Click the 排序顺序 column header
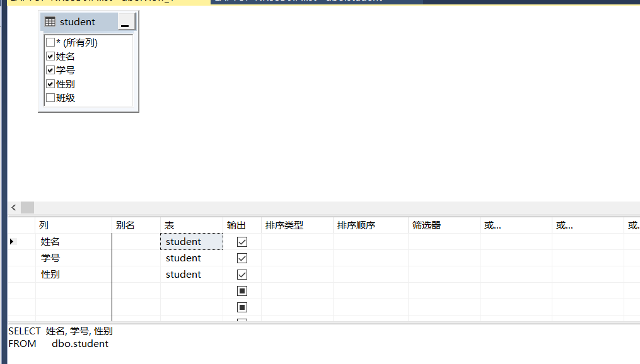The width and height of the screenshot is (640, 364). (371, 225)
